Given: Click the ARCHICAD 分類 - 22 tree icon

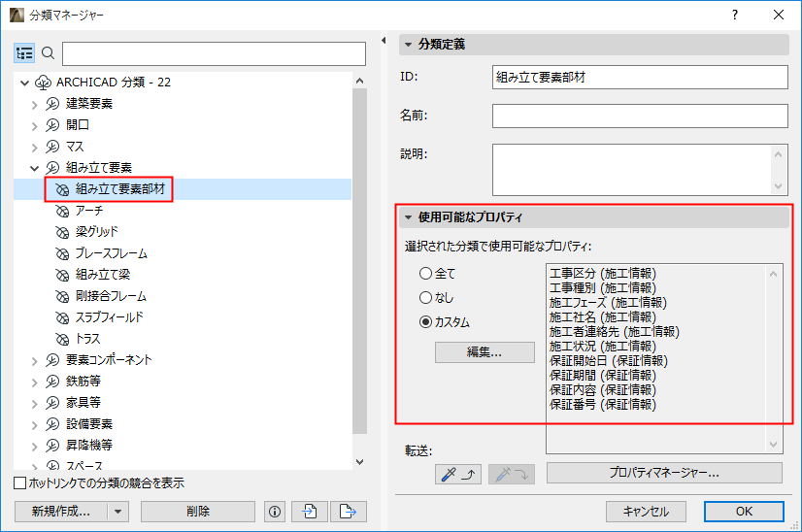Looking at the screenshot, I should [43, 83].
